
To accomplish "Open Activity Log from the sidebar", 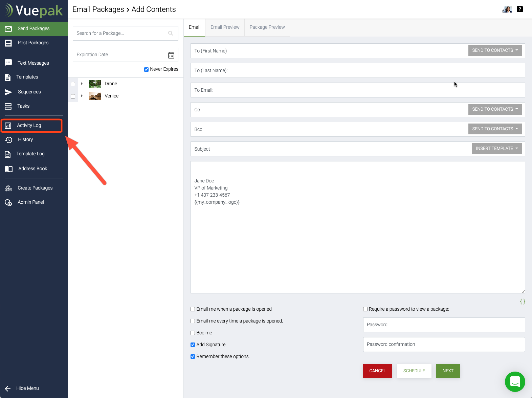I will pos(29,126).
